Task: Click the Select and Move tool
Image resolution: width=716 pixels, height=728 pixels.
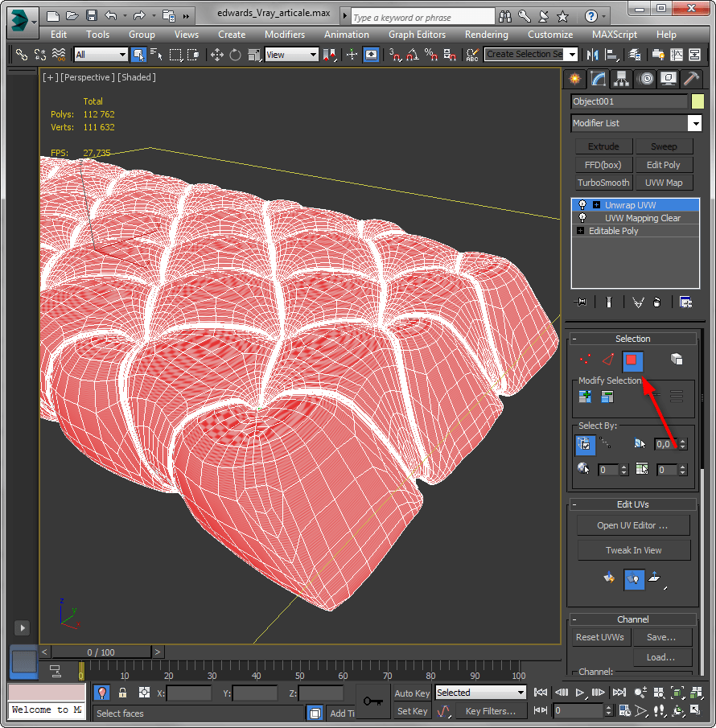Action: [216, 54]
